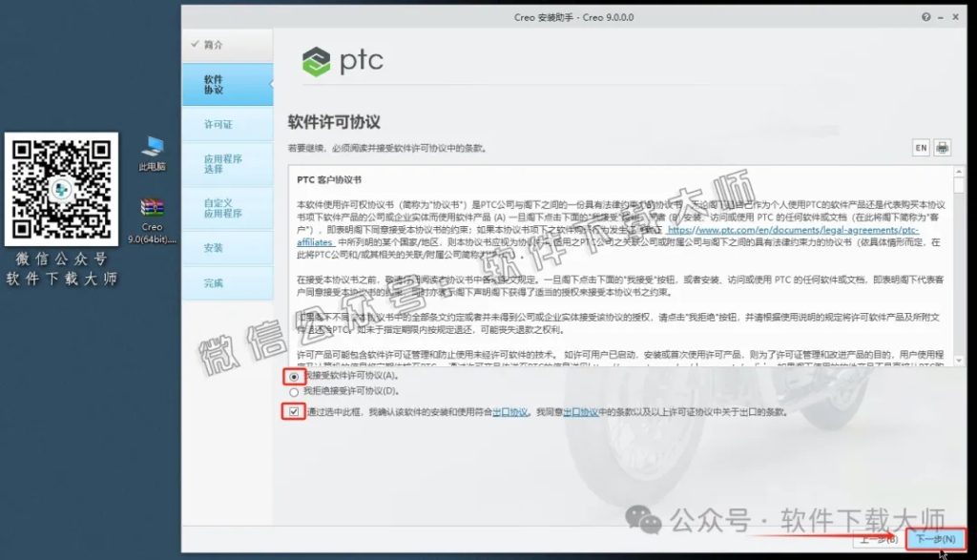Open the 许可证 step

[227, 124]
